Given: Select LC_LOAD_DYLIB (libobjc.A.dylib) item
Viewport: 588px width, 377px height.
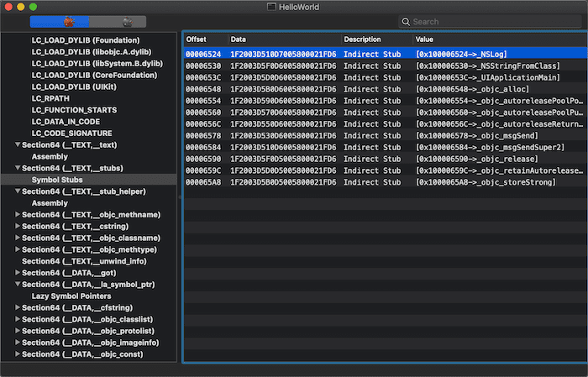Looking at the screenshot, I should [x=92, y=52].
